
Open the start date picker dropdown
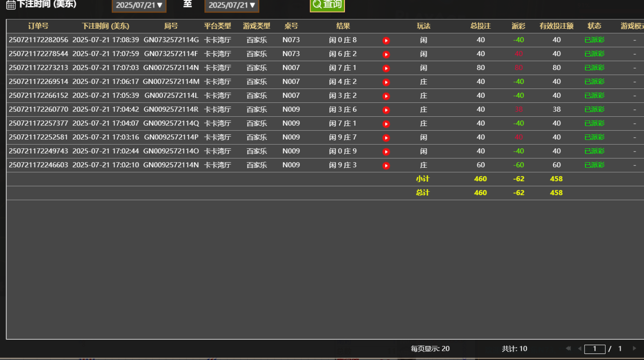pos(139,6)
